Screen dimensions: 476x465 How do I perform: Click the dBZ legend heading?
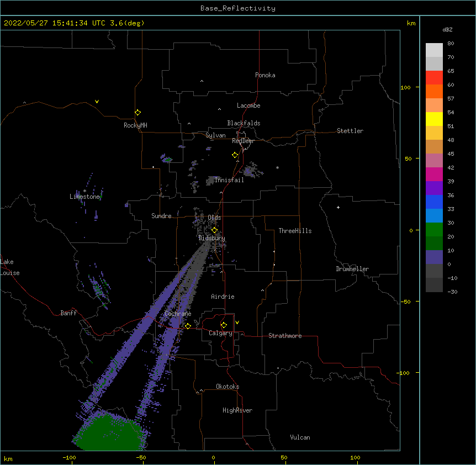coord(447,30)
